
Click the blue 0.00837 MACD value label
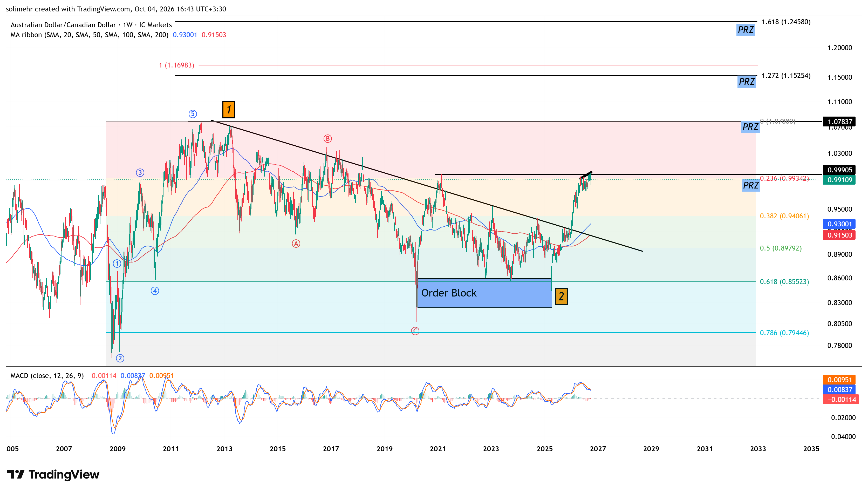tap(839, 390)
